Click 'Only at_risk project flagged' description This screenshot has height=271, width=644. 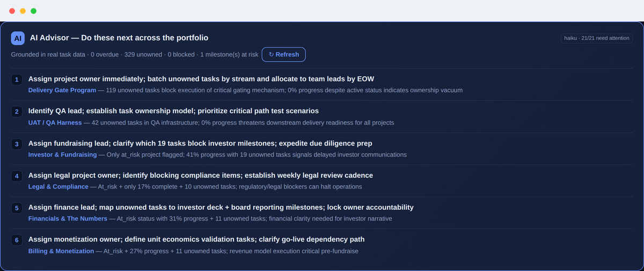(257, 155)
